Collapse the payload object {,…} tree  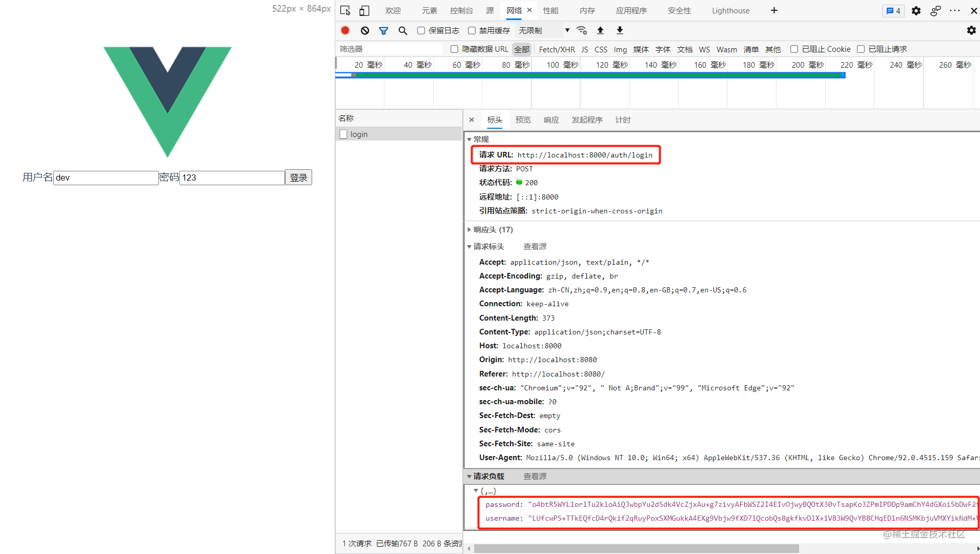pyautogui.click(x=476, y=491)
